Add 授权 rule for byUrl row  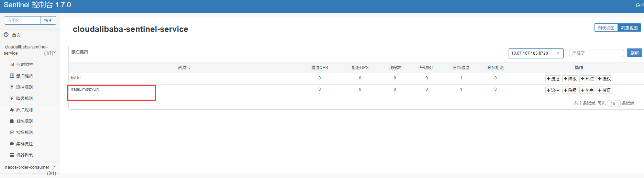604,79
